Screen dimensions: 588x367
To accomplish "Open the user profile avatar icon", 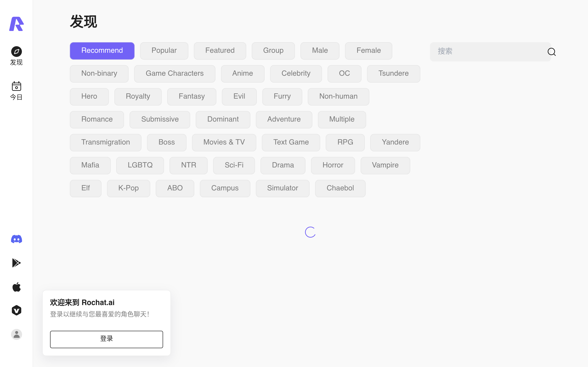I will coord(17,334).
